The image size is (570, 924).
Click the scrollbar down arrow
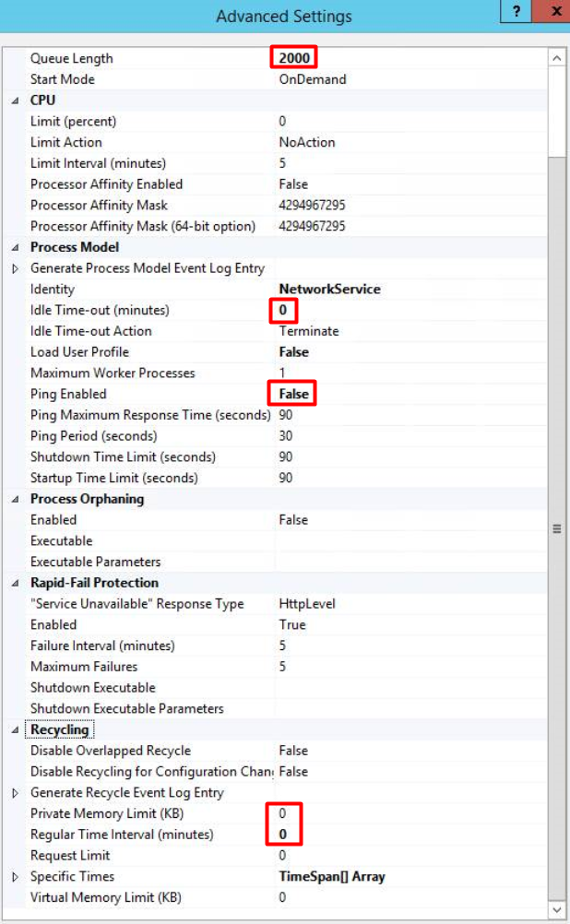point(556,910)
